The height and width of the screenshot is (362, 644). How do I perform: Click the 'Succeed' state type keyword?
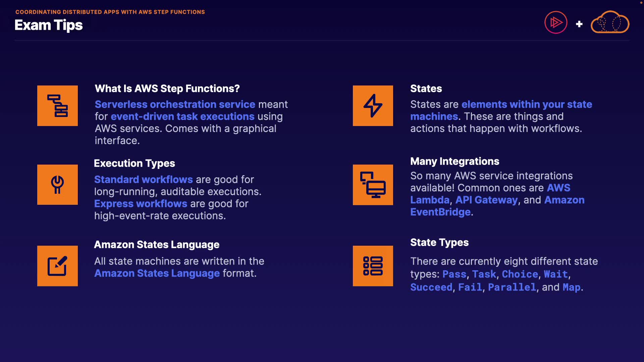[x=431, y=287]
